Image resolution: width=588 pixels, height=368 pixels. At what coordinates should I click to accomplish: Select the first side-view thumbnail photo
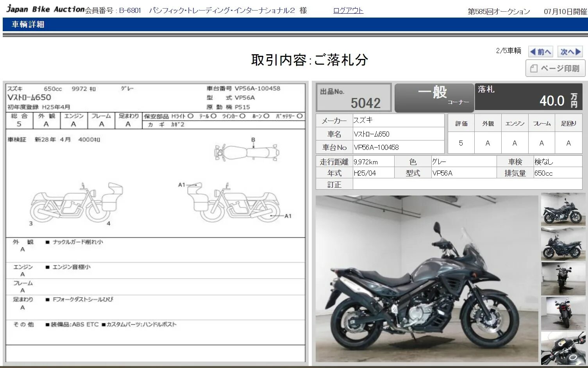(x=563, y=210)
